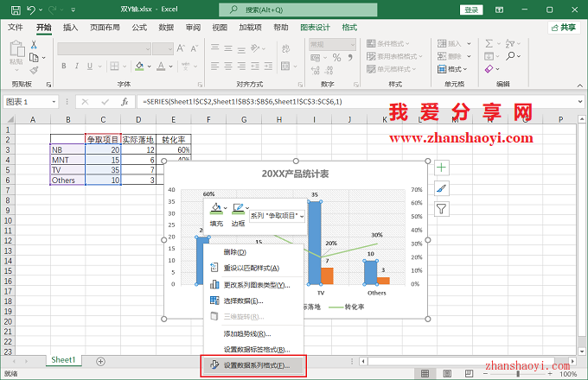Screen dimensions: 588x380
Task: Click the Sign in button
Action: (x=471, y=9)
